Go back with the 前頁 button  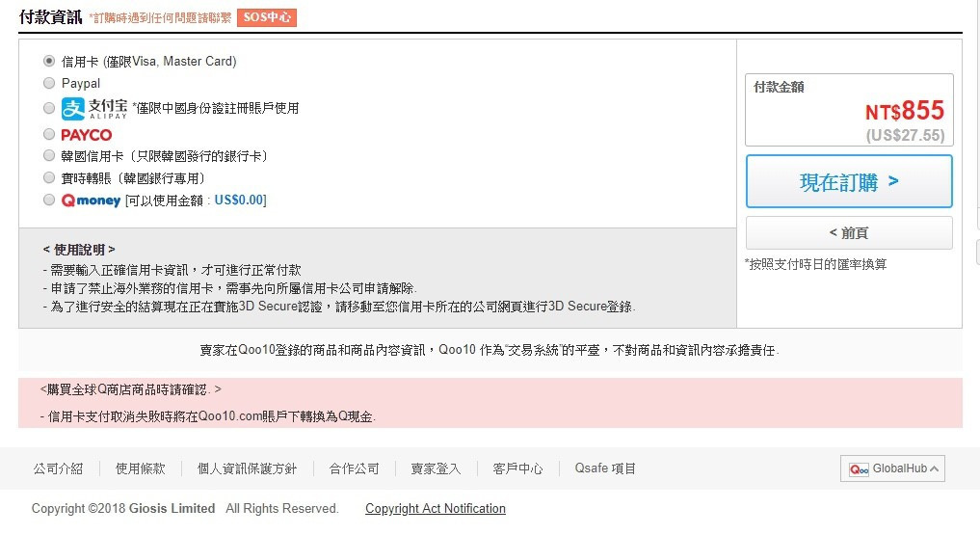tap(849, 233)
